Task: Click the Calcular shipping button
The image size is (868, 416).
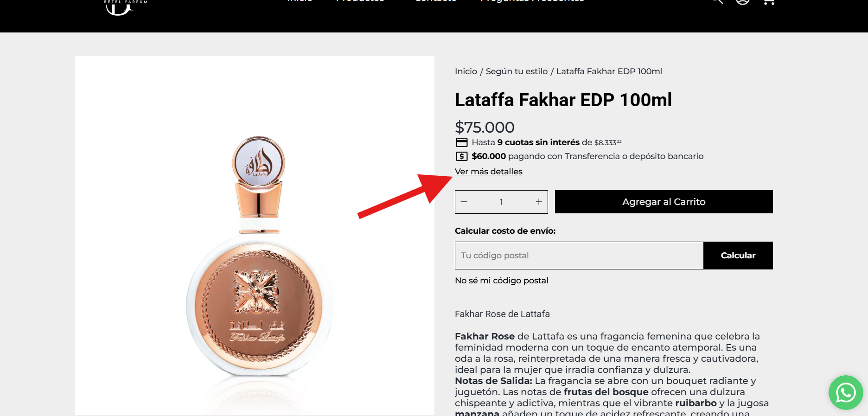Action: (738, 256)
